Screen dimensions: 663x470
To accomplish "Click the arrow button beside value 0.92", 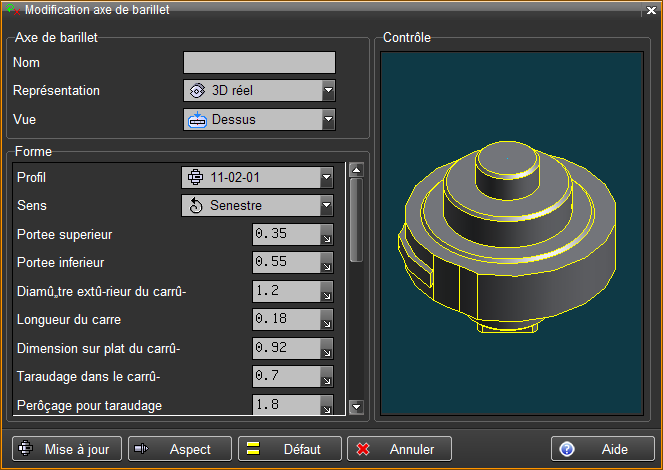I will point(327,349).
